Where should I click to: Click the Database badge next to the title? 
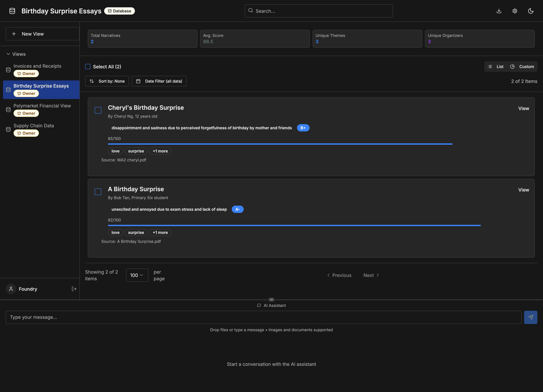coord(120,11)
